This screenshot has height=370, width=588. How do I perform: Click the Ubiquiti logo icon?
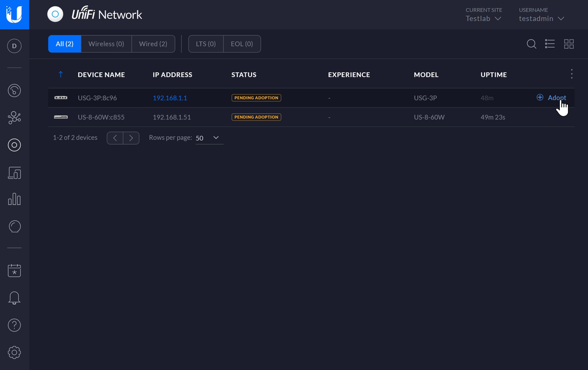point(14,14)
